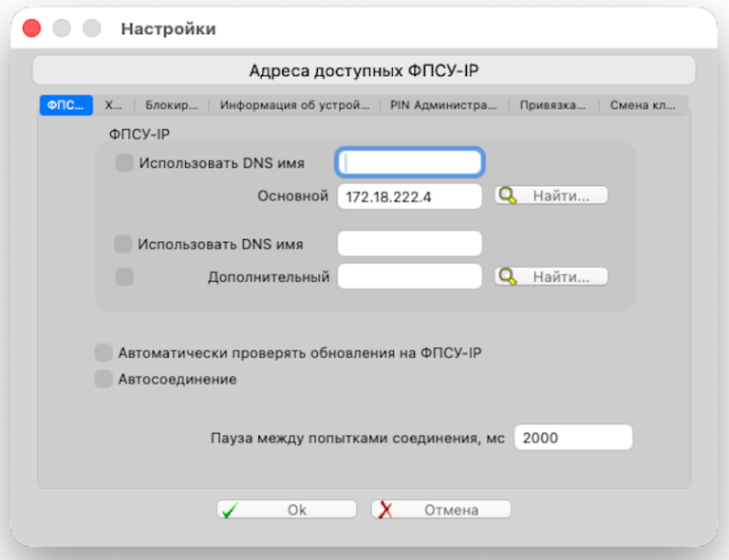The height and width of the screenshot is (560, 729).
Task: Click the pause field showing 2000
Action: pos(573,438)
